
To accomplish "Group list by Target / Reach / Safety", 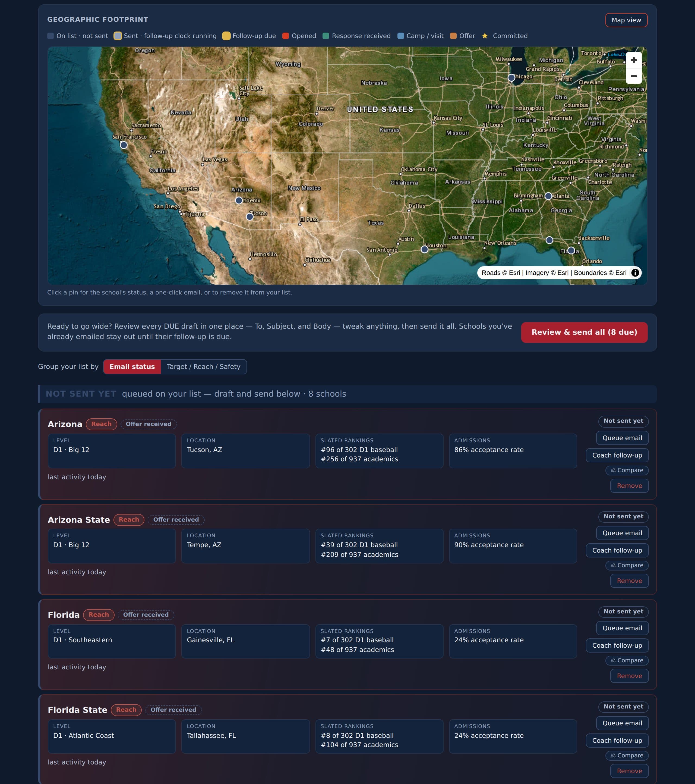I will click(x=204, y=367).
